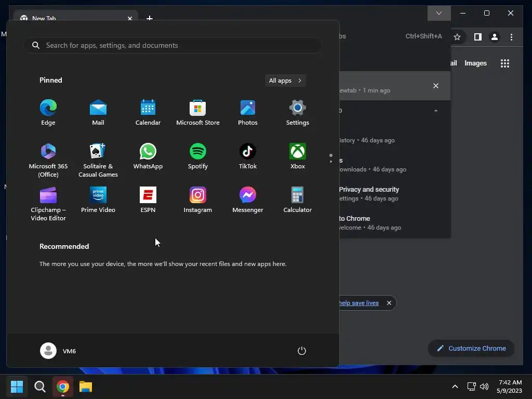
Task: Open the Privacy and security recent tab
Action: (395, 194)
